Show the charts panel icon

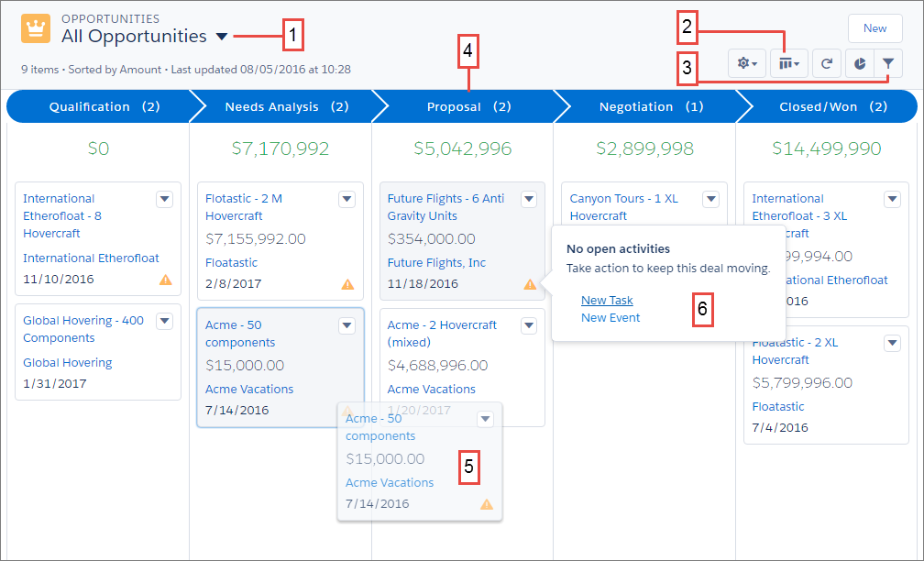(x=860, y=64)
